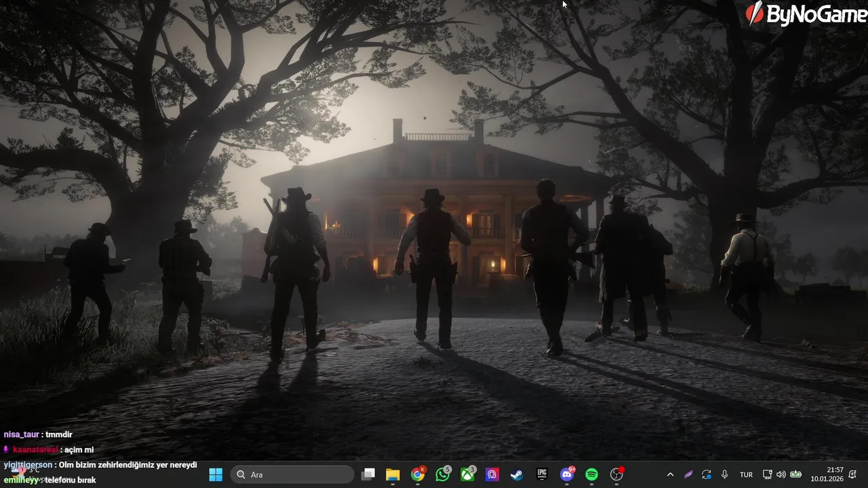The height and width of the screenshot is (488, 868).
Task: Click the Ara search box
Action: pos(292,474)
